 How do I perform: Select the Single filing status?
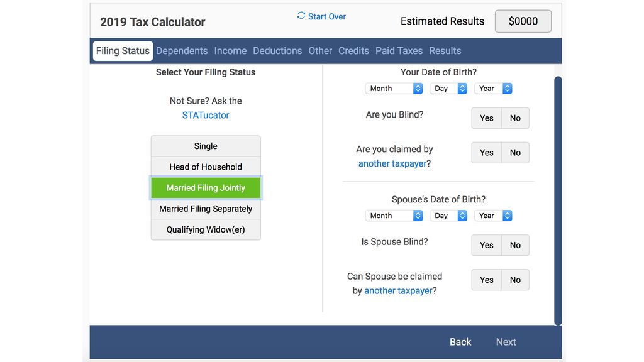[206, 146]
